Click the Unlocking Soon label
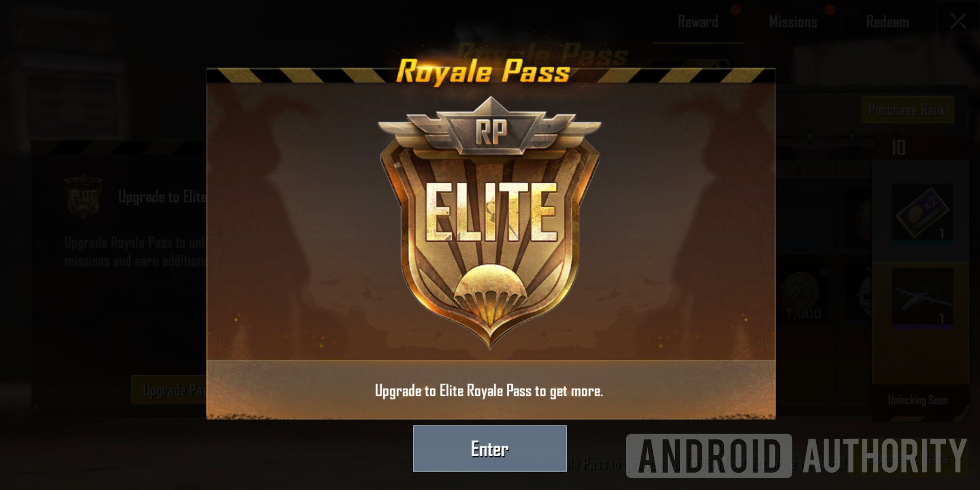Image resolution: width=980 pixels, height=490 pixels. point(918,400)
